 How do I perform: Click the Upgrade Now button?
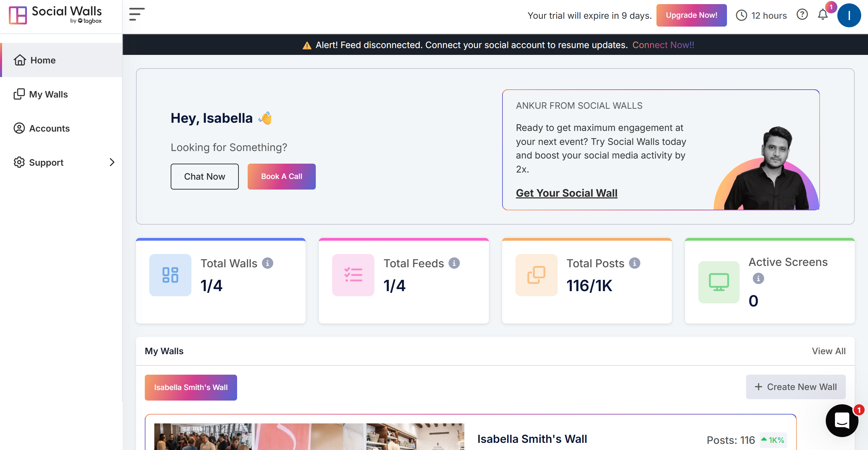tap(692, 15)
